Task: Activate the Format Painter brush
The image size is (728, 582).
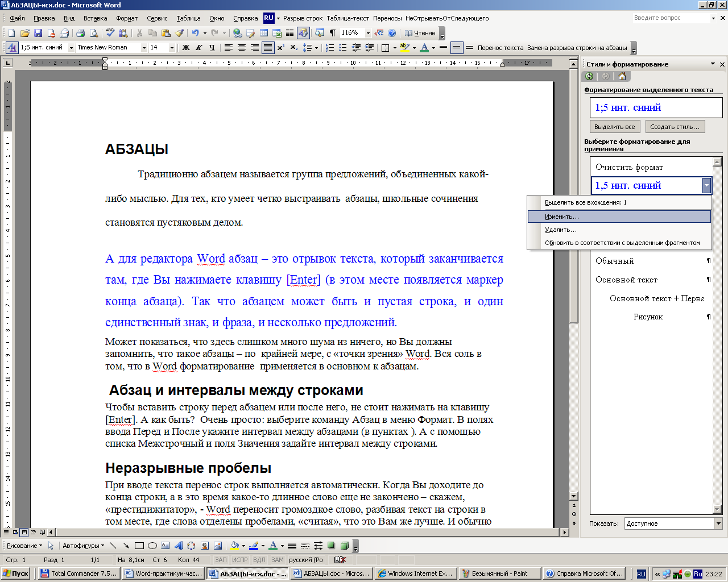Action: [x=180, y=33]
